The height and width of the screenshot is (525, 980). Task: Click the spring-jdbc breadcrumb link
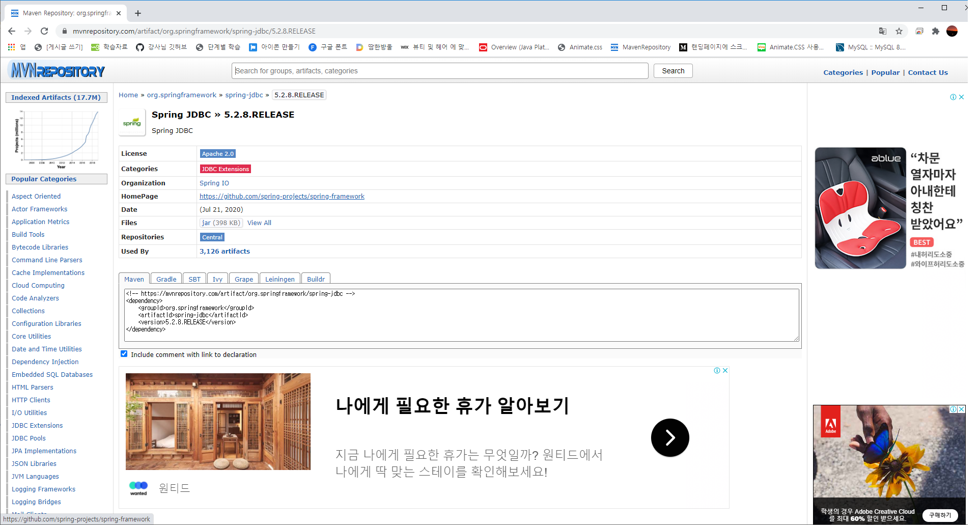coord(244,95)
